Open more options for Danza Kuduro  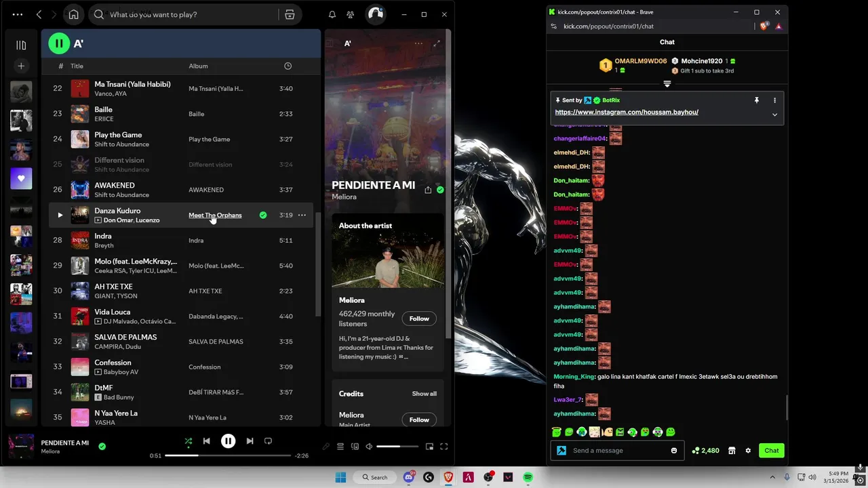(302, 216)
